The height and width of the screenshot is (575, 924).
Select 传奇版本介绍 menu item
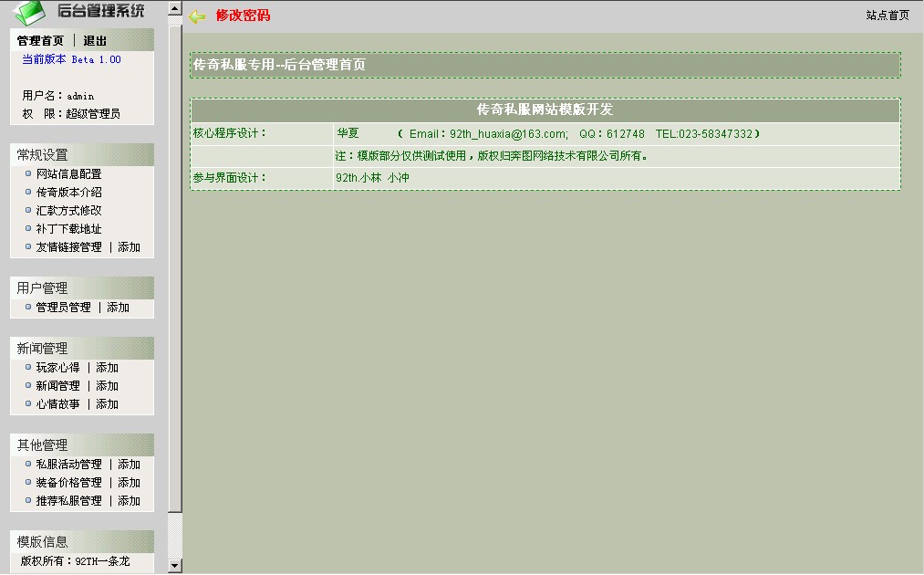[68, 193]
